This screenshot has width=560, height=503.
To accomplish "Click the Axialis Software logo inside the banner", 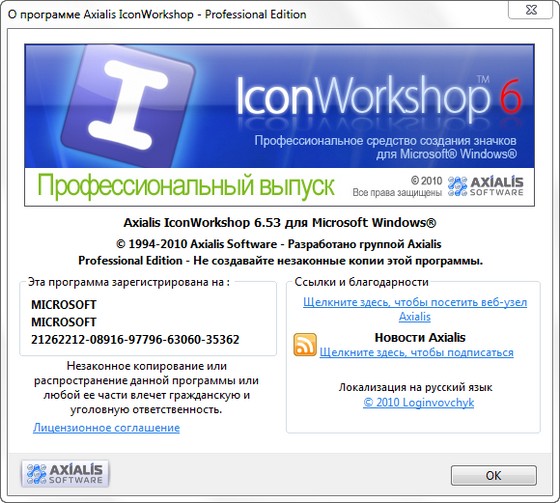I will click(x=485, y=186).
